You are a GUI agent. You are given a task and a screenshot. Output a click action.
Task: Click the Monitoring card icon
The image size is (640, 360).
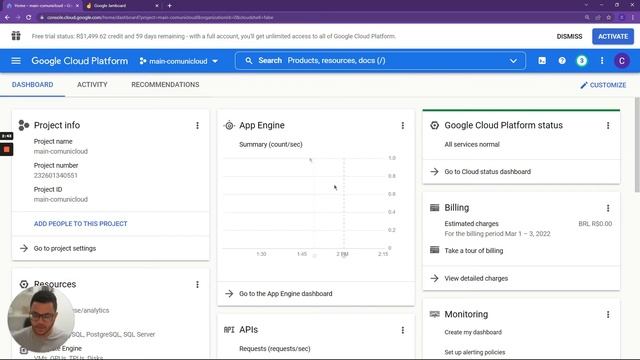click(x=435, y=314)
